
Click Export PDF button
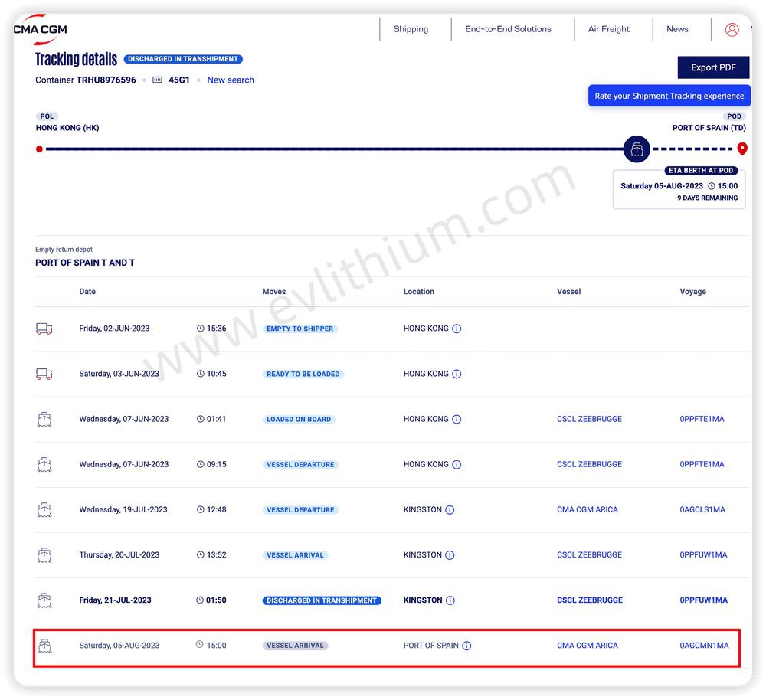(x=713, y=67)
